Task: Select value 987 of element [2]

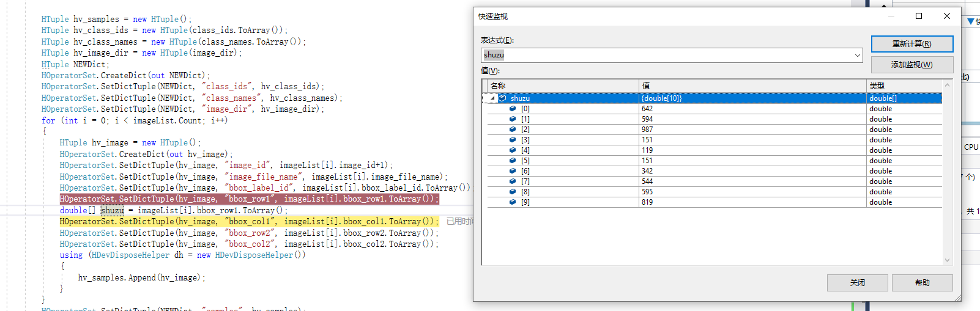Action: coord(647,130)
